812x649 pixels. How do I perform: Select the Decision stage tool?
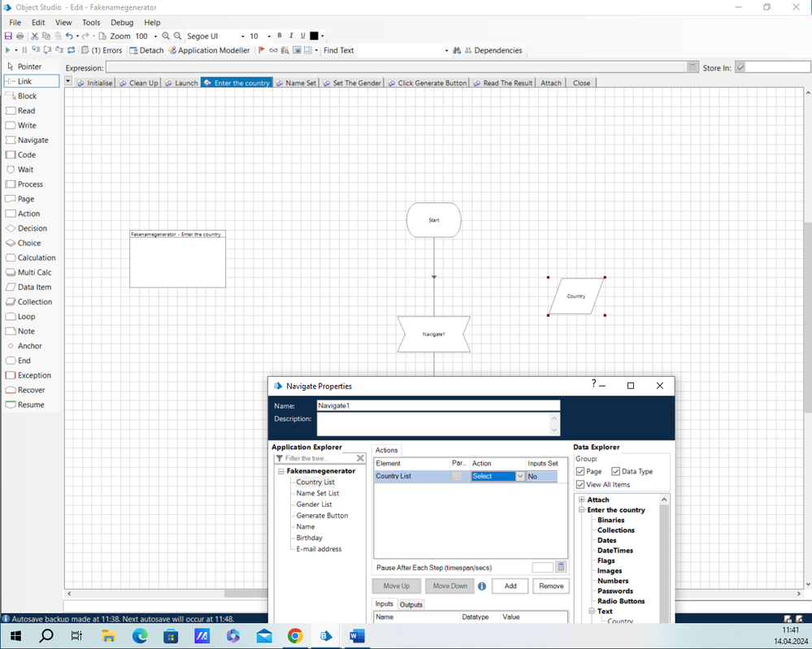[32, 228]
